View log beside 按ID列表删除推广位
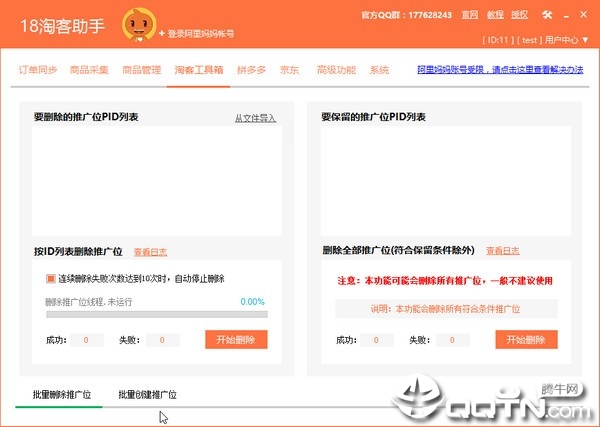Image resolution: width=600 pixels, height=427 pixels. [150, 252]
